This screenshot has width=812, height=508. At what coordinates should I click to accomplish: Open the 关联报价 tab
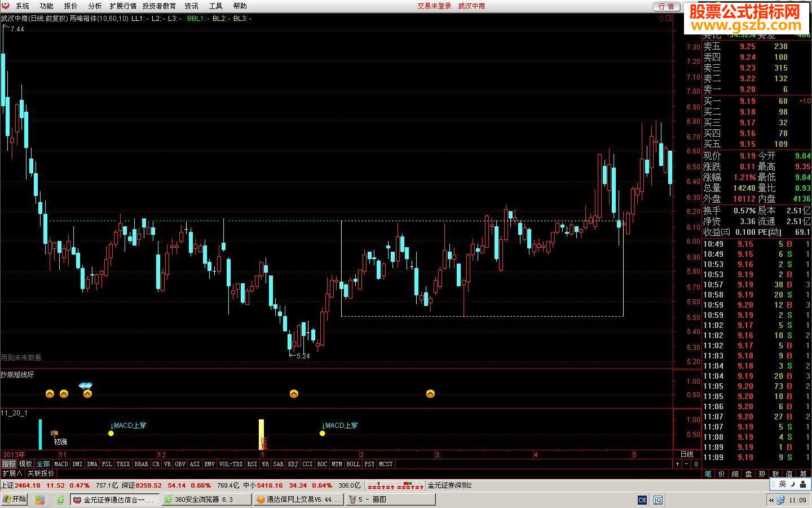pyautogui.click(x=41, y=474)
